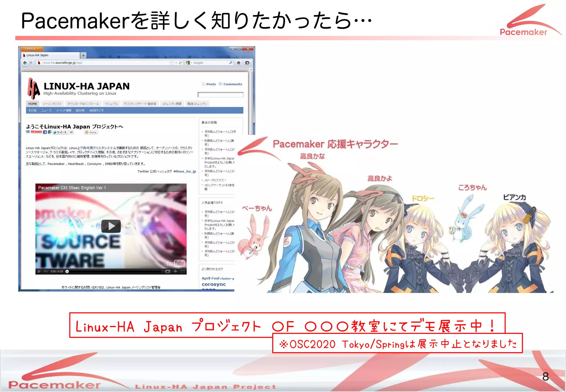Open 月刊あんどりゅーくん(3月号) recent post

tap(220, 134)
